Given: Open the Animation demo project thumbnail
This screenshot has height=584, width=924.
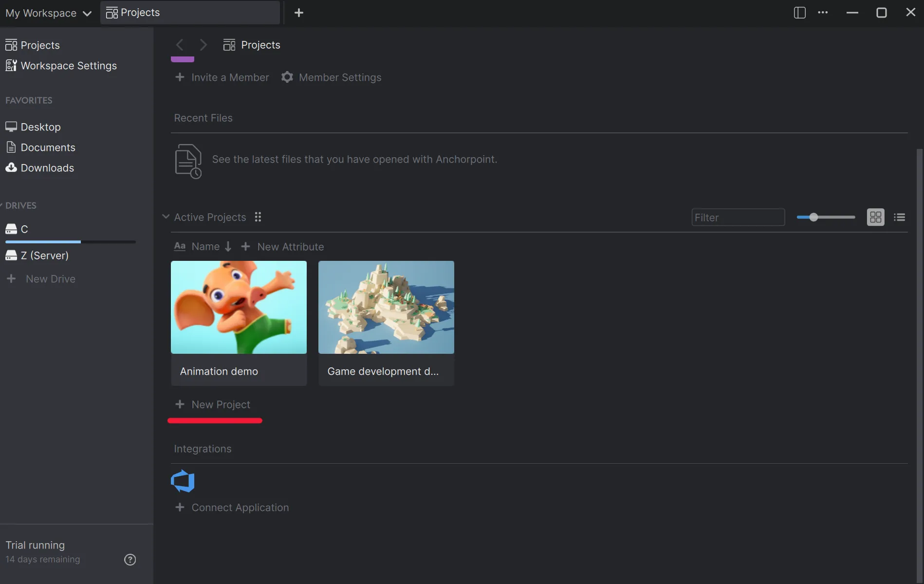Looking at the screenshot, I should coord(239,307).
